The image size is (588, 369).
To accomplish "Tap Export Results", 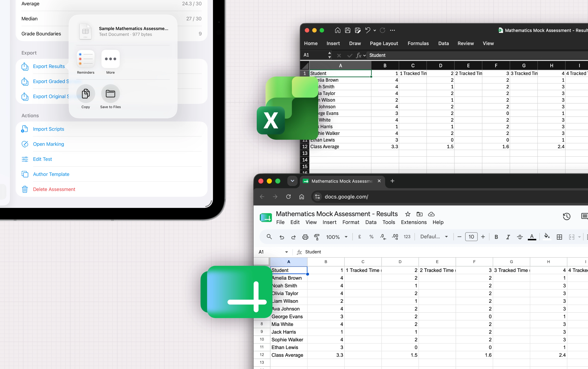I will (49, 66).
